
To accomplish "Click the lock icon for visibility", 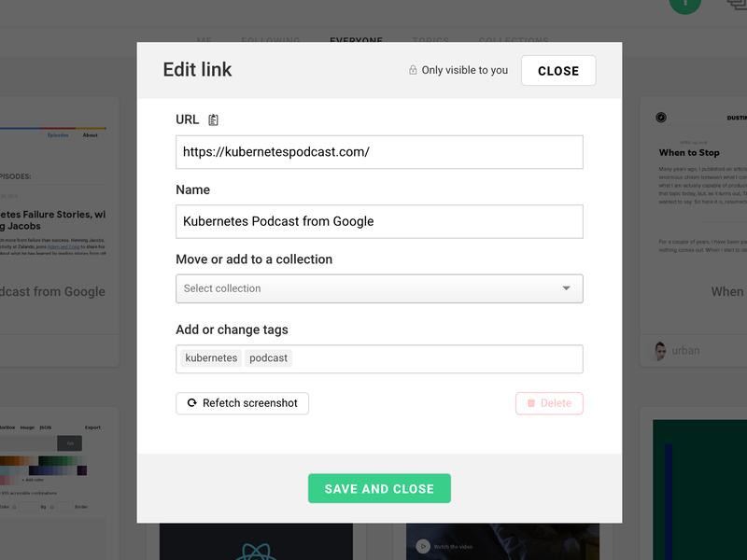I will [x=413, y=70].
